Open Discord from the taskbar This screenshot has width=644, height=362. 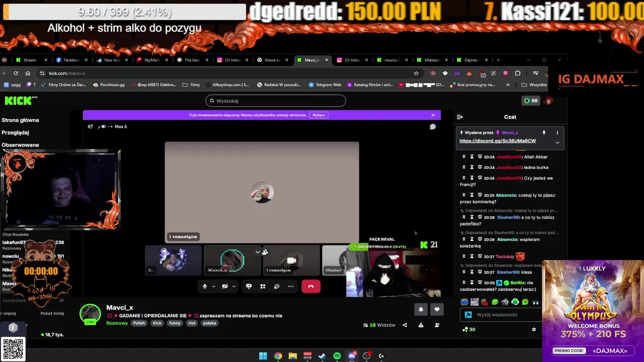(352, 356)
